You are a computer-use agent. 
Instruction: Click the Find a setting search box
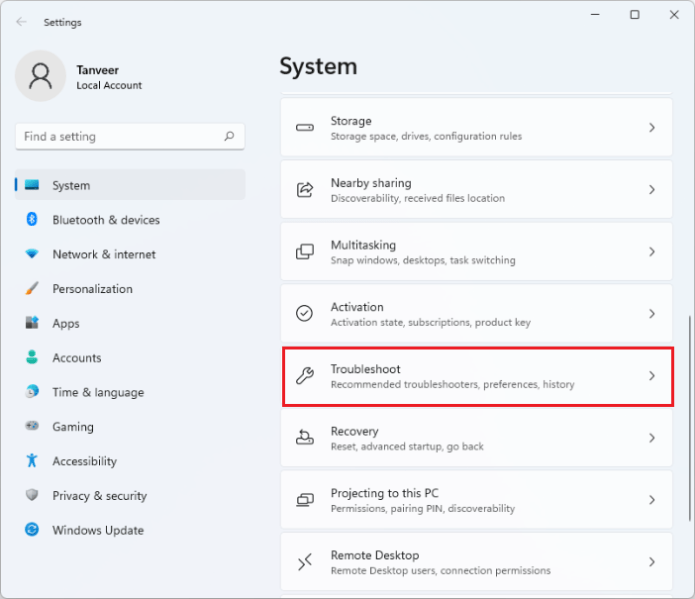(x=130, y=136)
